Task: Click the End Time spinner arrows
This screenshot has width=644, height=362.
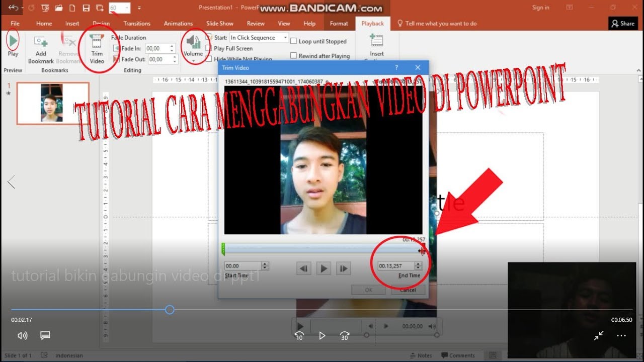Action: click(x=418, y=266)
